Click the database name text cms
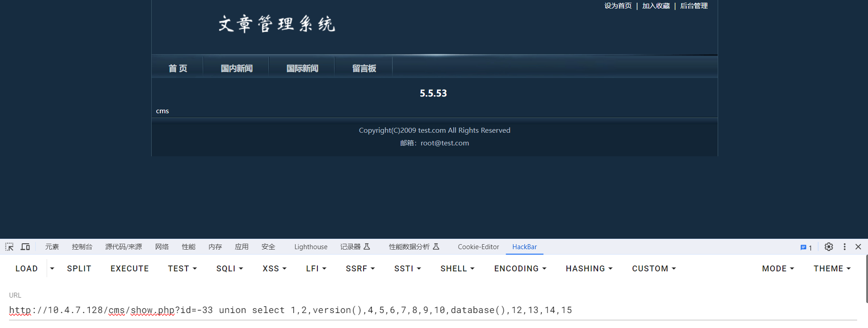Viewport: 868px width, 328px height. [x=163, y=111]
